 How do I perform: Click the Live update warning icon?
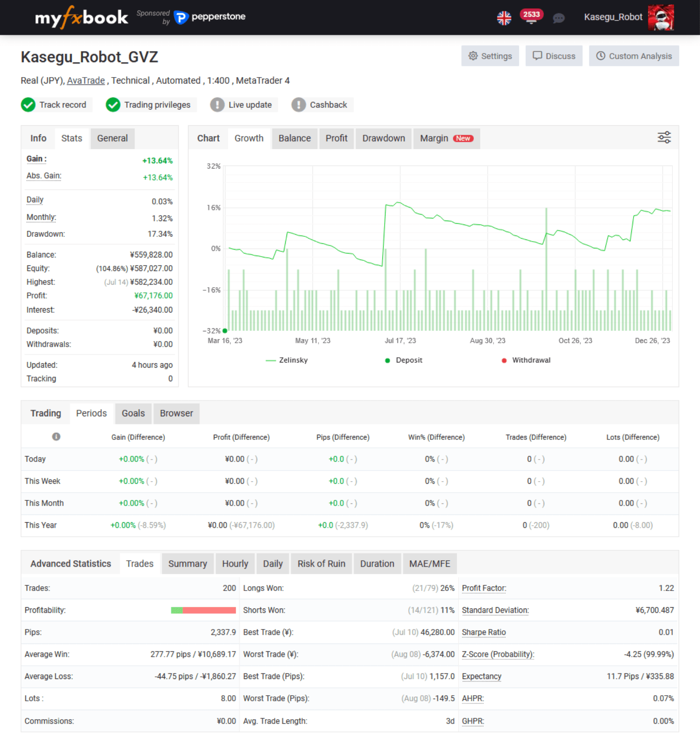pyautogui.click(x=217, y=105)
